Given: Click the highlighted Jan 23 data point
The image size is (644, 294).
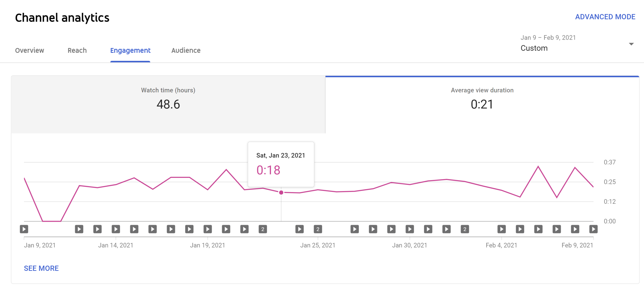Looking at the screenshot, I should click(x=281, y=192).
